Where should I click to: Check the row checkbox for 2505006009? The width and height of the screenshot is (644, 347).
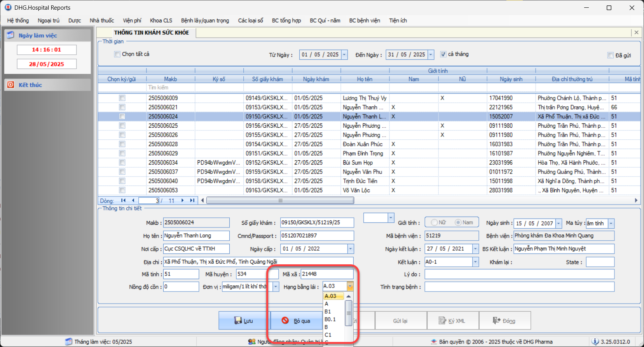coord(122,98)
